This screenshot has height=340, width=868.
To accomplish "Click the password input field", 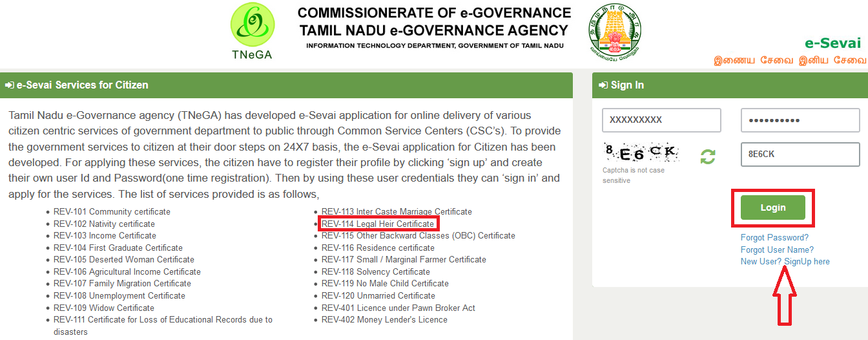I will click(800, 120).
